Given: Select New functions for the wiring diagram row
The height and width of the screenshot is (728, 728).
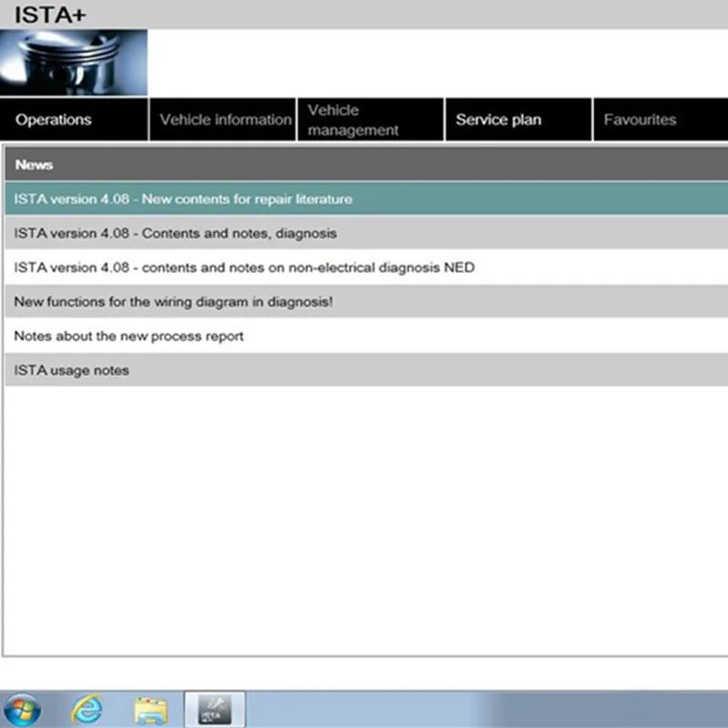Looking at the screenshot, I should point(367,302).
